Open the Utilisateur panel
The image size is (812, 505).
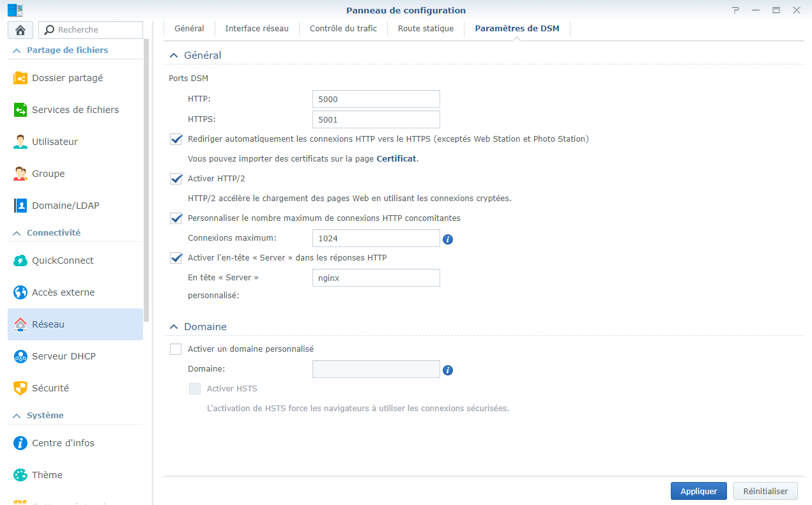(x=61, y=141)
